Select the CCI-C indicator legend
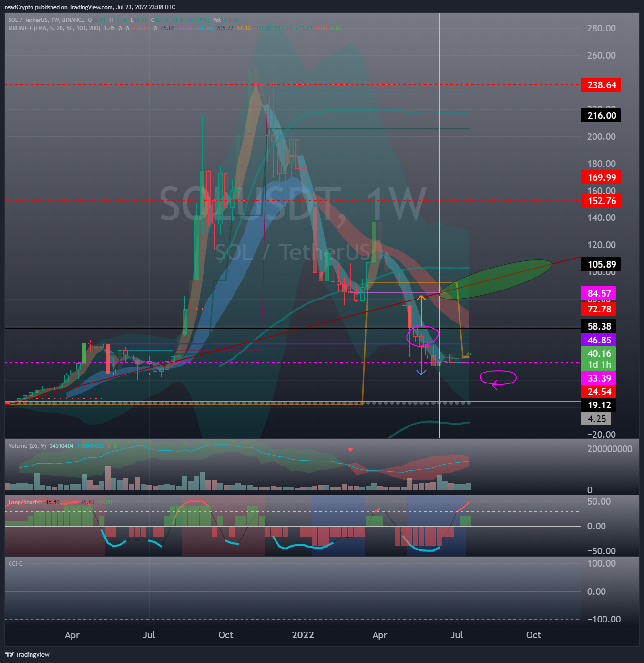644x663 pixels. click(15, 564)
